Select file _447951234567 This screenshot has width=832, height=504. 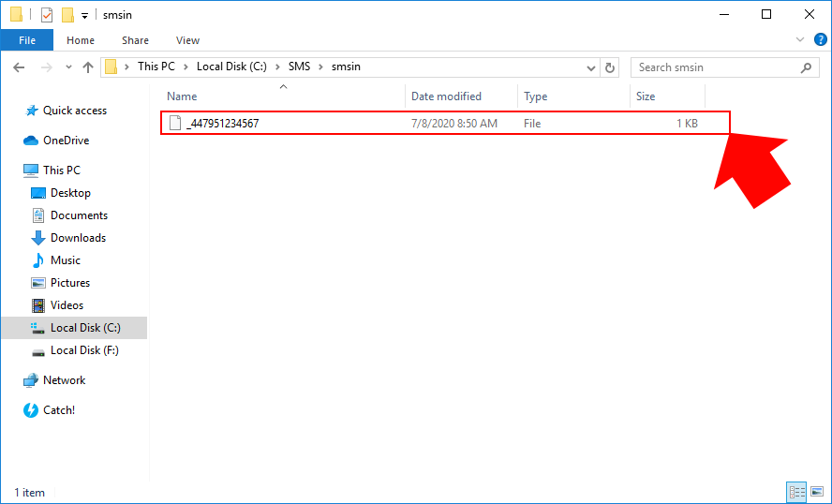point(445,123)
